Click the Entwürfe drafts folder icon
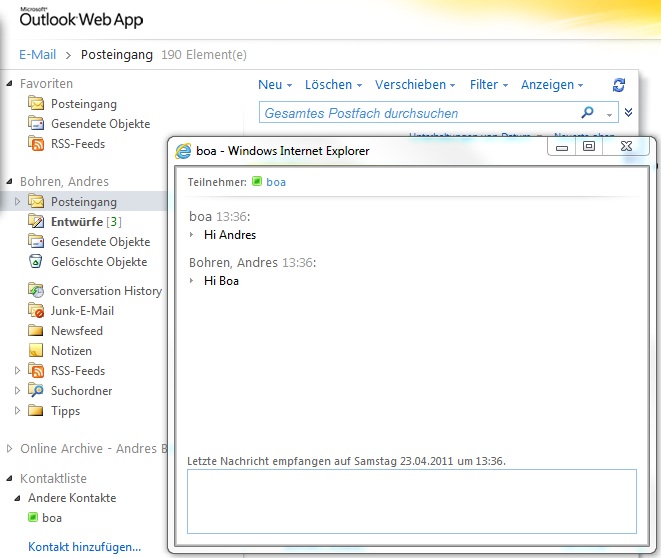The image size is (661, 558). [x=36, y=221]
